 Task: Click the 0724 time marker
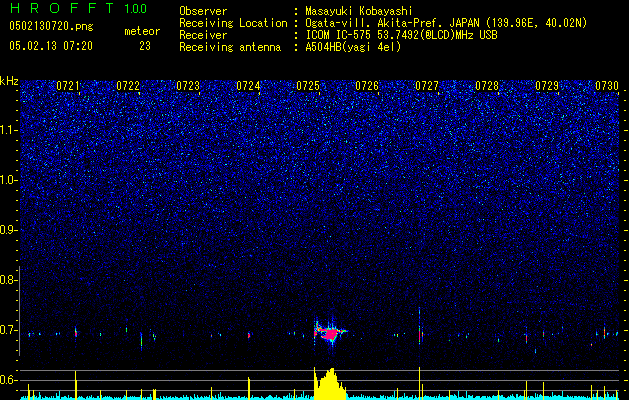click(x=248, y=86)
